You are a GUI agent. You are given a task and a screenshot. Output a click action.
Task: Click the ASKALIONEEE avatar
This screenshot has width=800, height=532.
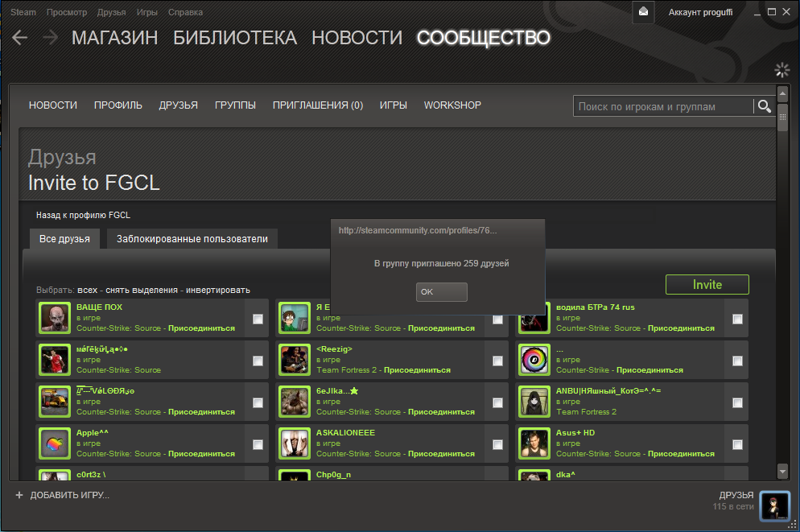[x=295, y=443]
